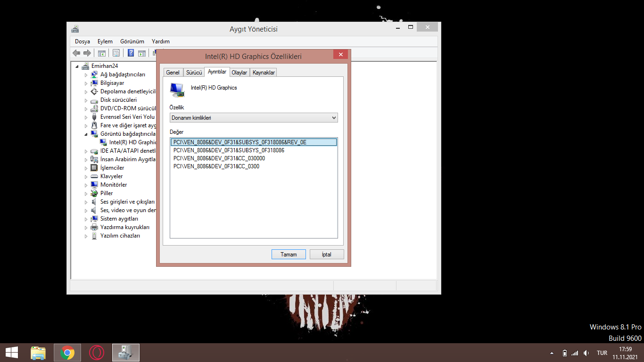Screen dimensions: 644x362
Task: Click the Tamam button
Action: pyautogui.click(x=289, y=255)
